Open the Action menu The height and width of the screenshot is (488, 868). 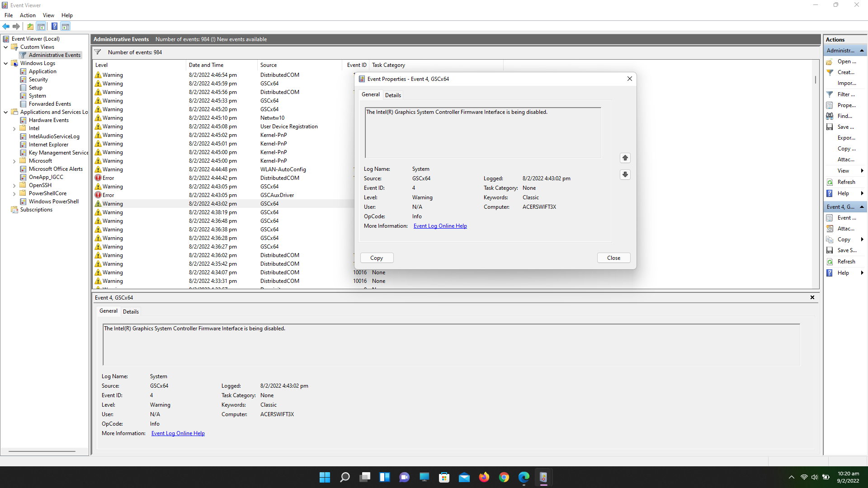(28, 15)
